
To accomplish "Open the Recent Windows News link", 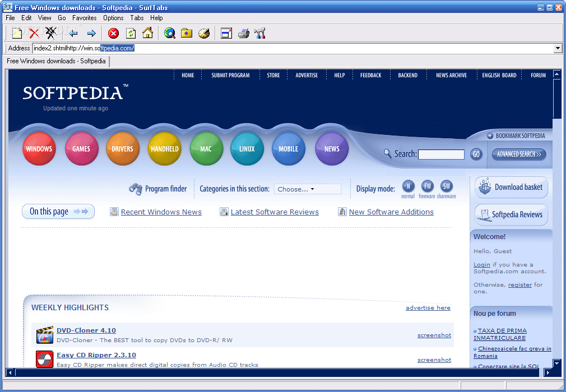I will click(x=161, y=212).
